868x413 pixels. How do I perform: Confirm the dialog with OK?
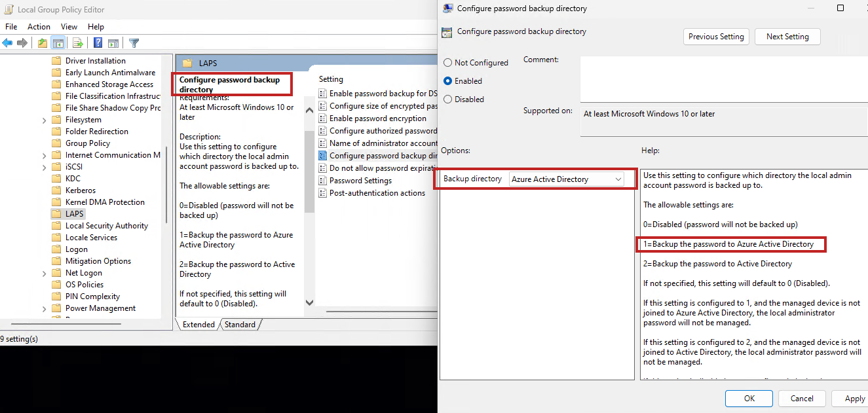tap(749, 399)
